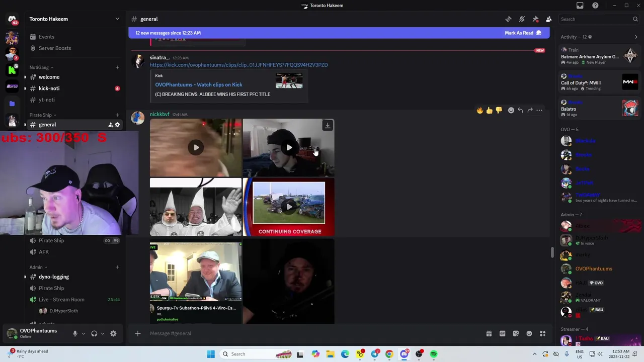The width and height of the screenshot is (644, 362).
Task: Open Activity settings gear
Action: coord(590,37)
